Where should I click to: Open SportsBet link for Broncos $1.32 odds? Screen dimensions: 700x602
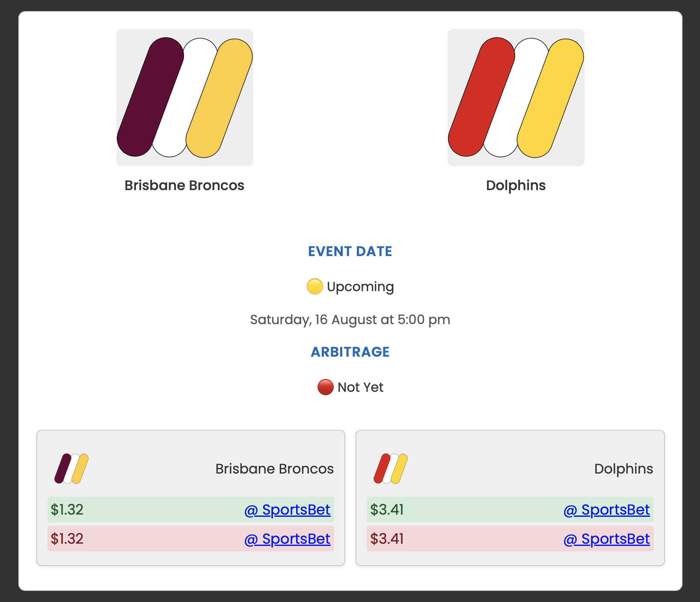pos(287,510)
